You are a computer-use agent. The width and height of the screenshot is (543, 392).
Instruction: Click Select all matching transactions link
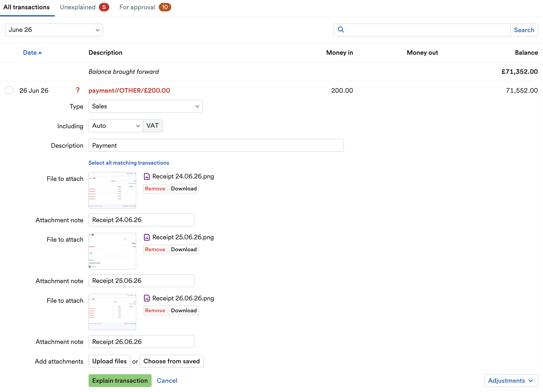click(x=129, y=163)
